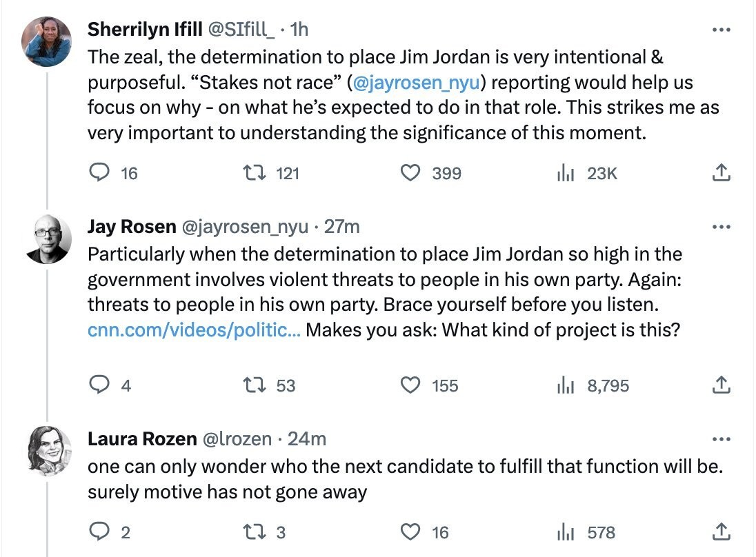Like Laura Rozen's tweet

coord(411,531)
